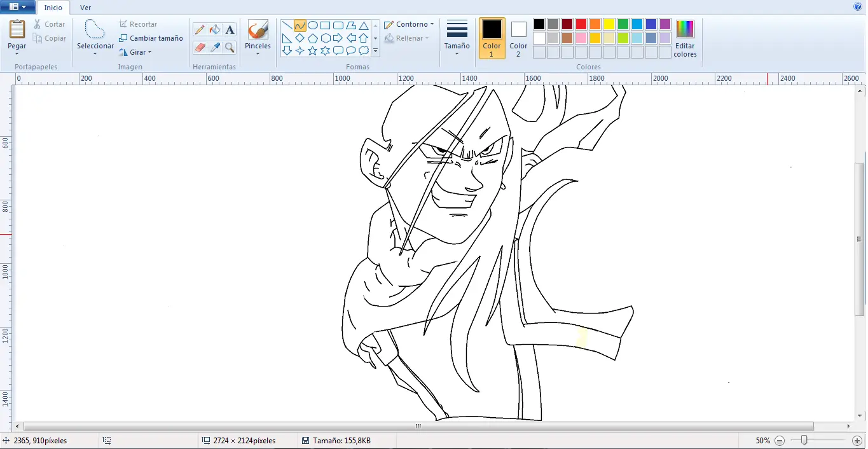Screen dimensions: 868x449
Task: Choose the Hexagon shape
Action: [x=326, y=38]
